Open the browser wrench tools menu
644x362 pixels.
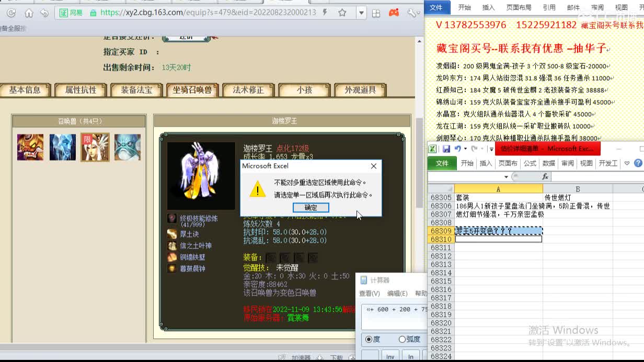(x=412, y=13)
